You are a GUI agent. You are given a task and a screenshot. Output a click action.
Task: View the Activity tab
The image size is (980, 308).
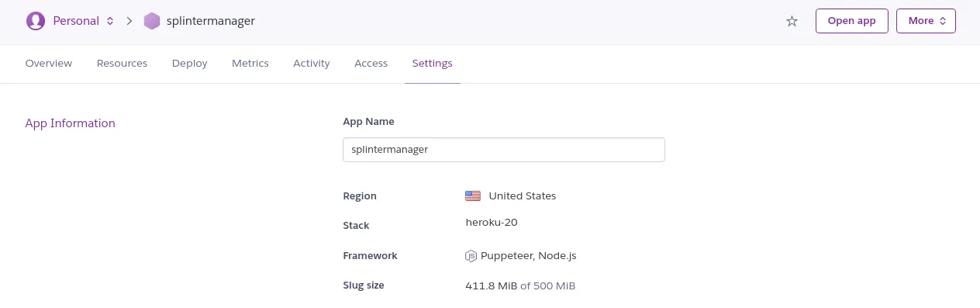[x=312, y=63]
